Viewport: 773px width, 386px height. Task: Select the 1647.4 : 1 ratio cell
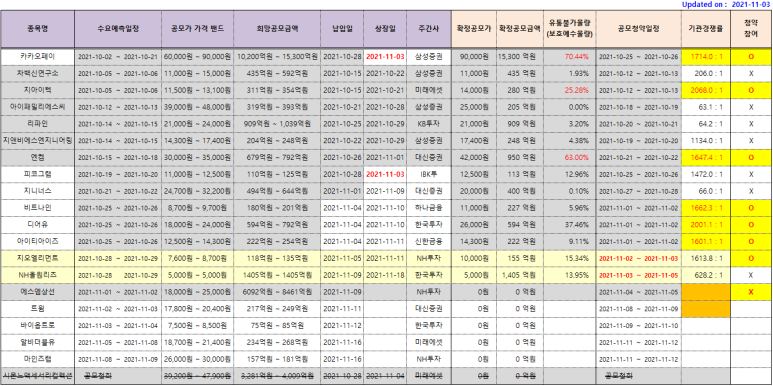(705, 157)
